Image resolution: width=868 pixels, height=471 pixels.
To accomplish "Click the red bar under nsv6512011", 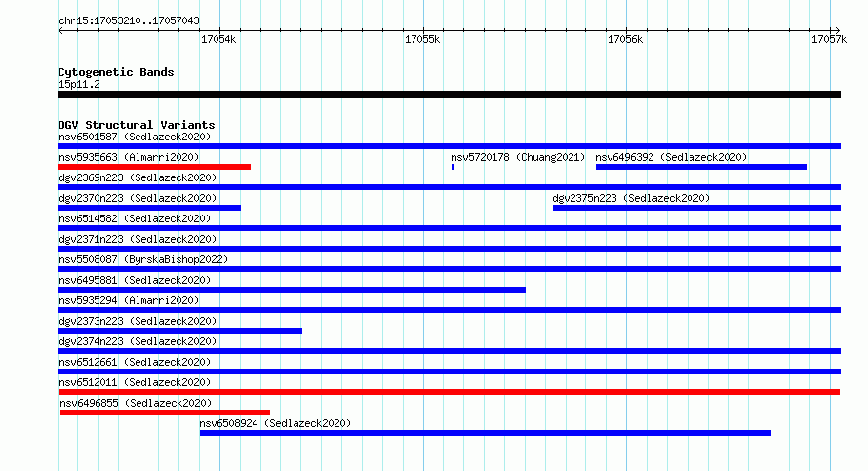I will pos(449,392).
